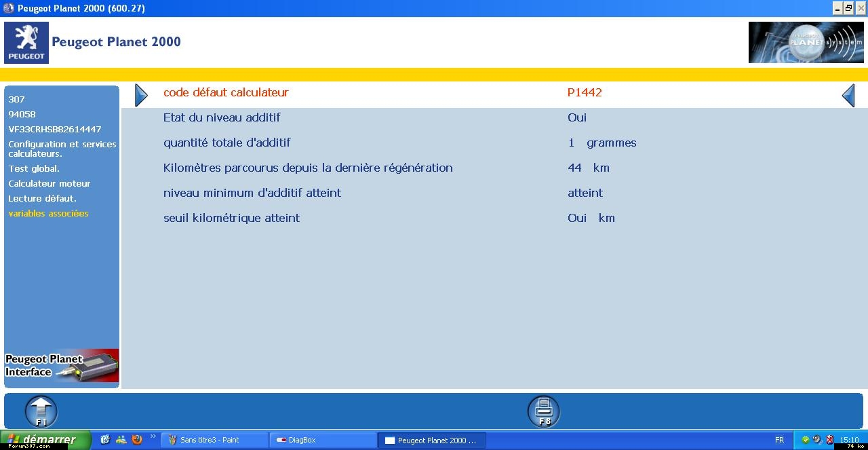868x450 pixels.
Task: Switch to Sans titre3 - Paint window
Action: click(214, 440)
